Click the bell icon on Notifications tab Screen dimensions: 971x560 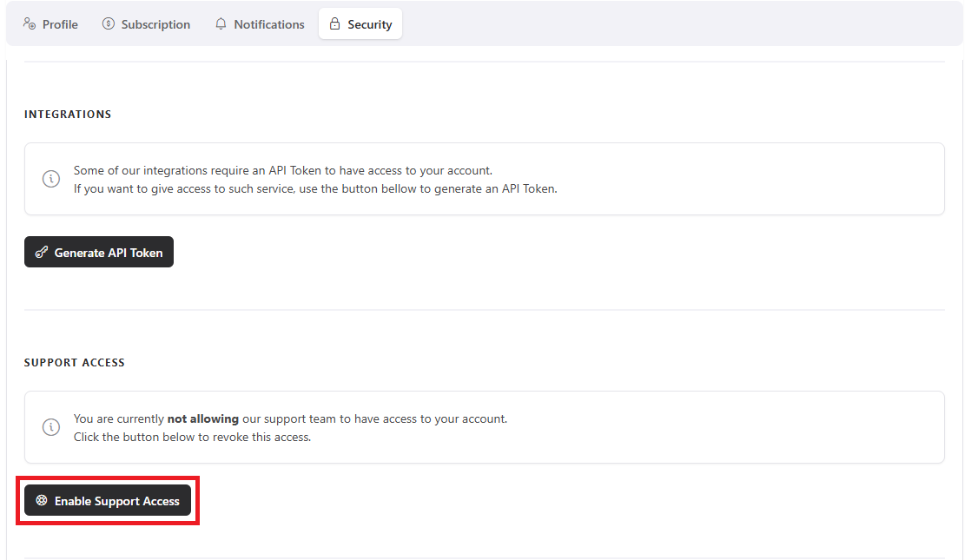(x=221, y=24)
